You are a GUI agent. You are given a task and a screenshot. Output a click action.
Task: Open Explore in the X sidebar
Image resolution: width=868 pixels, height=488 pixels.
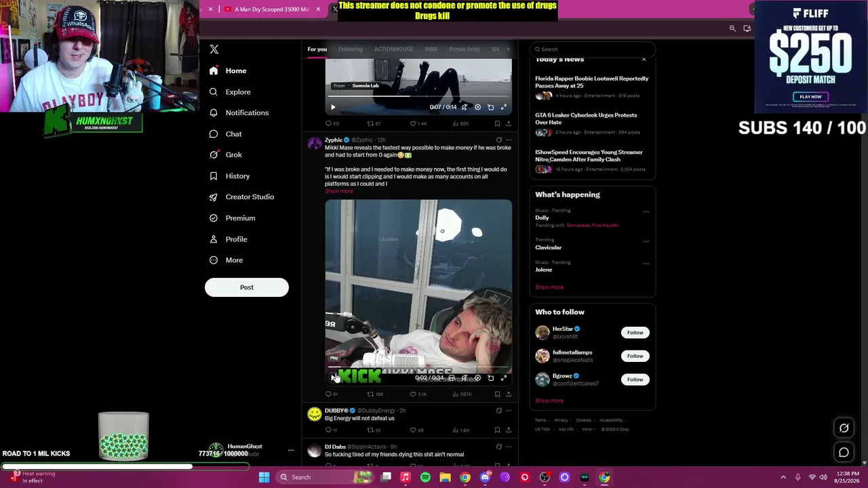(231, 91)
